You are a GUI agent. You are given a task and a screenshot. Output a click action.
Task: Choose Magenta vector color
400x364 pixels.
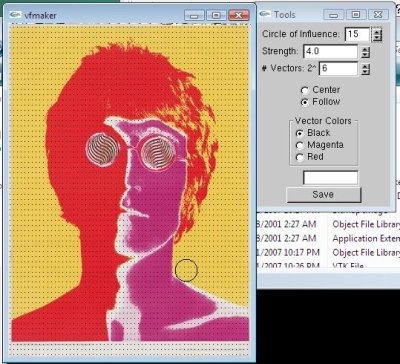pyautogui.click(x=300, y=145)
